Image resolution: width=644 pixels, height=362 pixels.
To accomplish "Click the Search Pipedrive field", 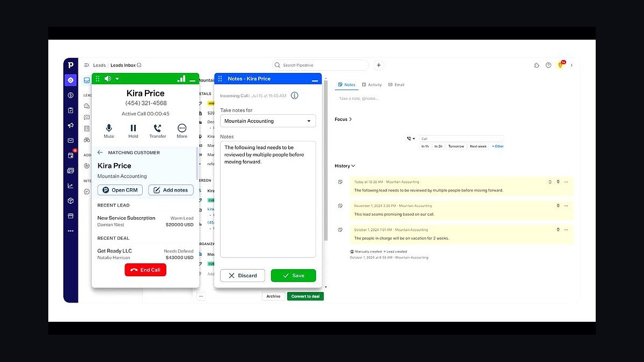I will (x=320, y=65).
